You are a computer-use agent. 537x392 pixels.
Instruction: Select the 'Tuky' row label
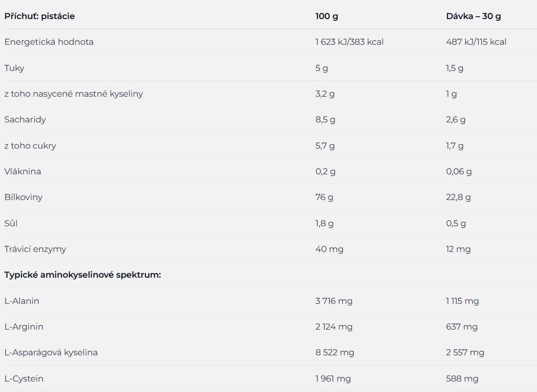(14, 68)
